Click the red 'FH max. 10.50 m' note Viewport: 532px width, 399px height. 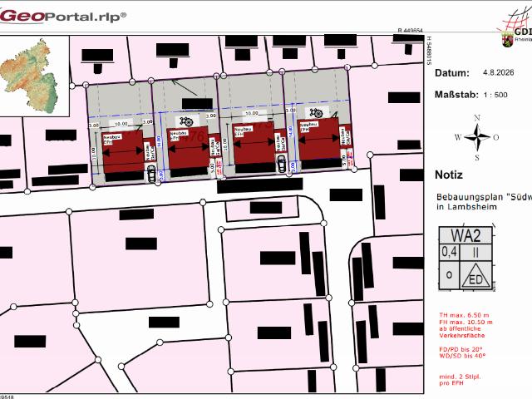465,322
